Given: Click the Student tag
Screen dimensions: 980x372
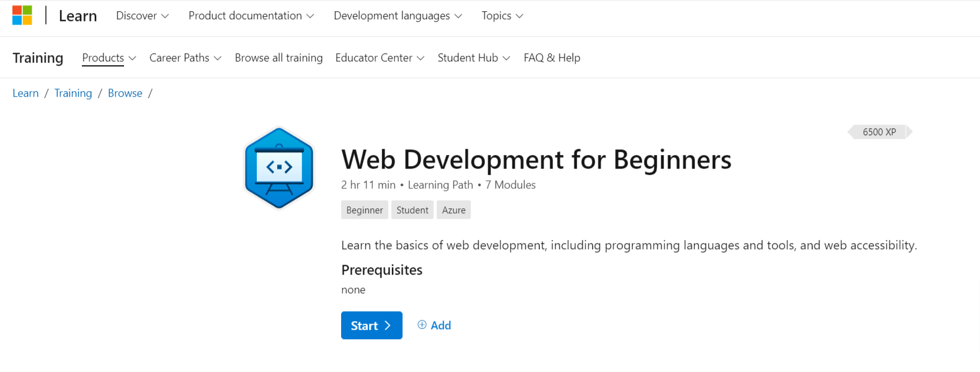Looking at the screenshot, I should pyautogui.click(x=412, y=210).
